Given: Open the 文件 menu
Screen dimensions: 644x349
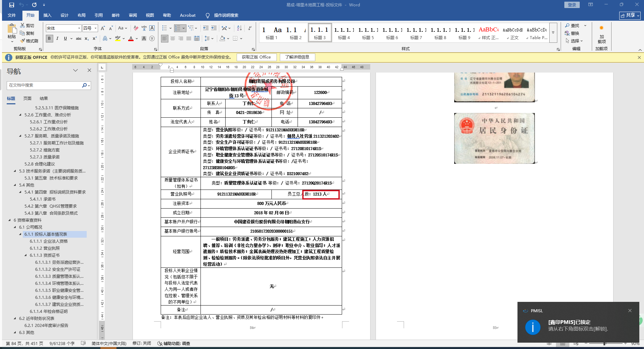Looking at the screenshot, I should (x=12, y=15).
